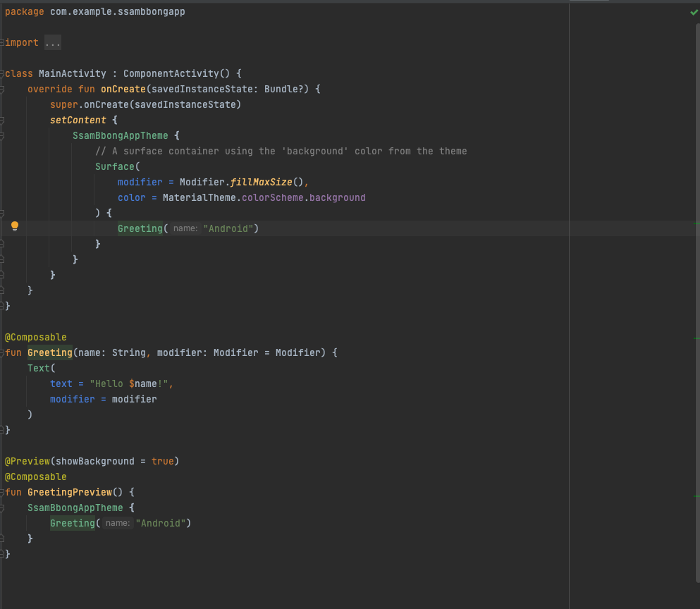Click the Bundle? parameter type
Viewport: 700px width, 609px height.
[283, 90]
